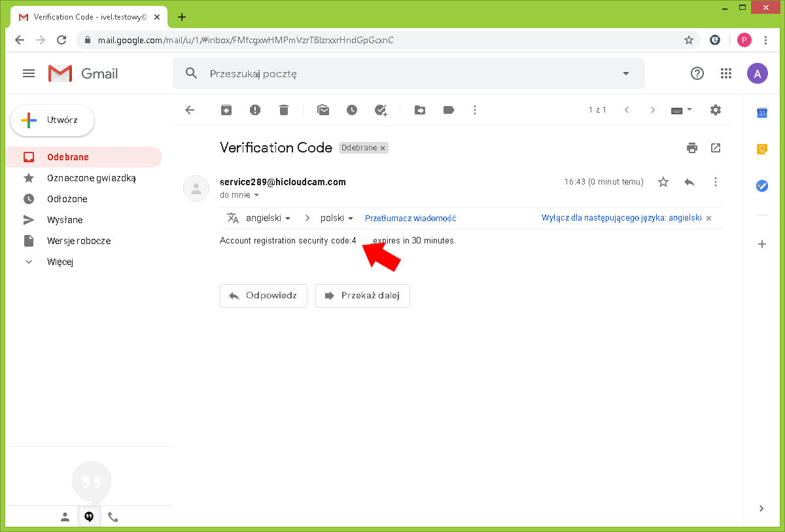Expand the 'do mnie' recipient details

click(256, 195)
